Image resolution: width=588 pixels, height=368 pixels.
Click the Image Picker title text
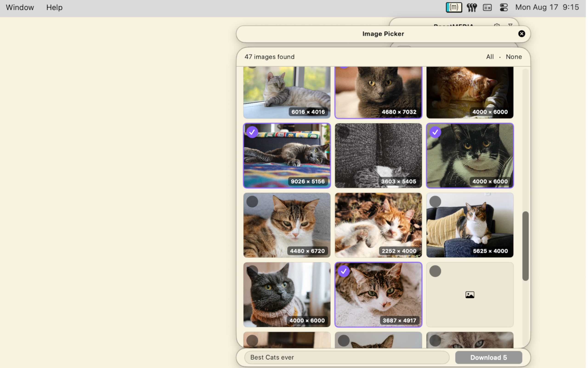(x=383, y=34)
